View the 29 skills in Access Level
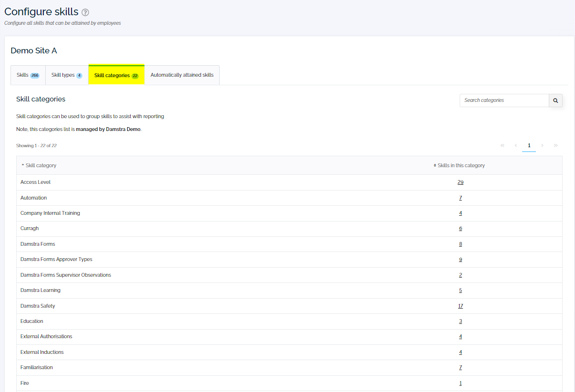Viewport: 575px width, 392px height. coord(460,182)
